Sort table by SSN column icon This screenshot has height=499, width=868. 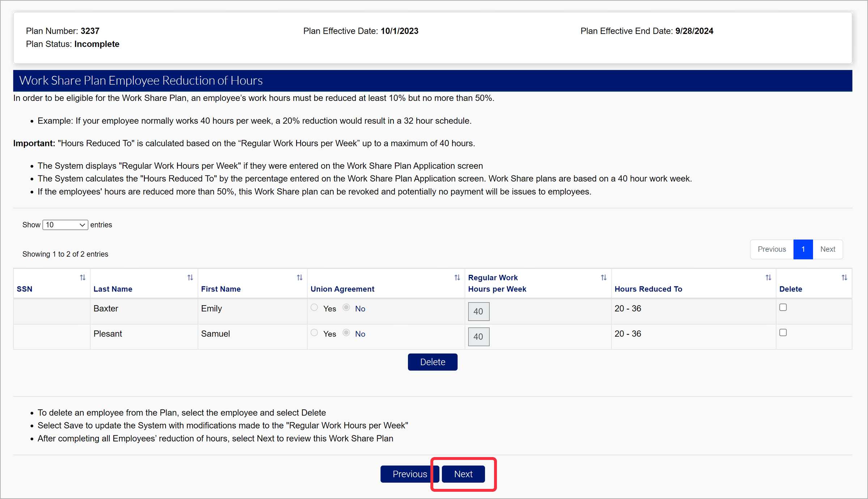[82, 278]
